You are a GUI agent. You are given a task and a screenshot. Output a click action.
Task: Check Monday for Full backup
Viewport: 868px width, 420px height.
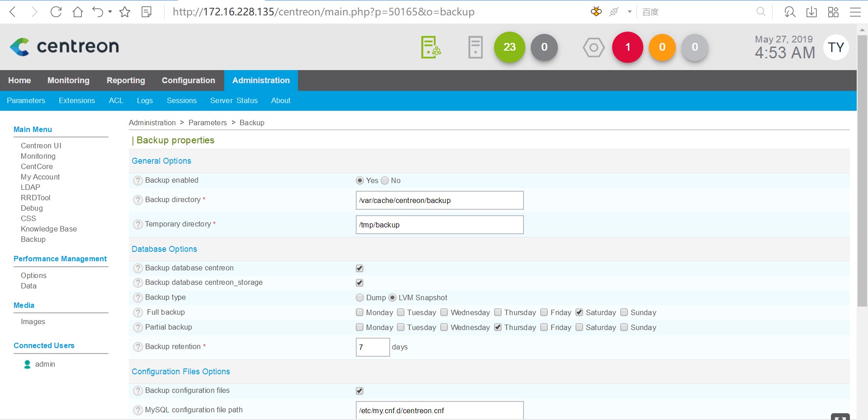pyautogui.click(x=359, y=312)
